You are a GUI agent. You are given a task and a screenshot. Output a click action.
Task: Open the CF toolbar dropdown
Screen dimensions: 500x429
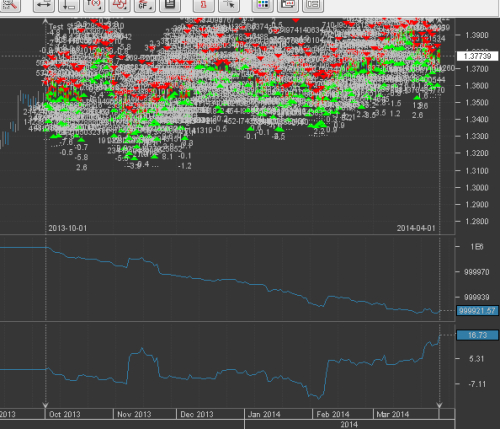pyautogui.click(x=145, y=5)
